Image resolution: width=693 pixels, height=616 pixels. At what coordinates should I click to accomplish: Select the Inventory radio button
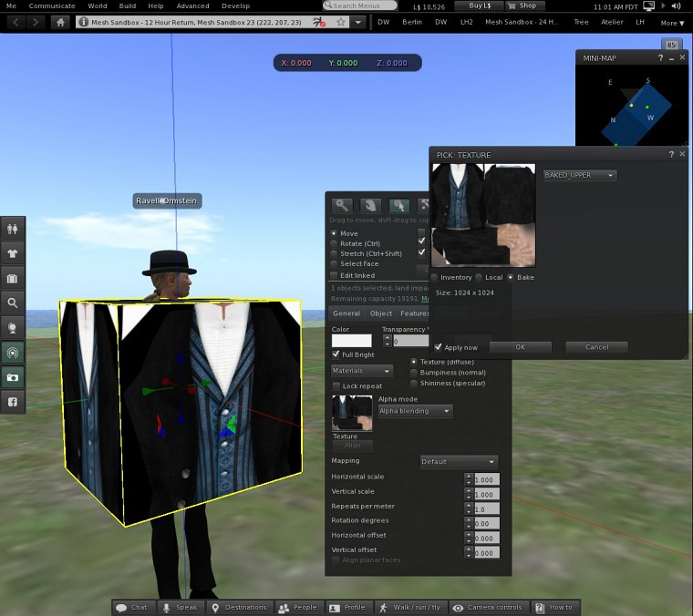pos(435,277)
